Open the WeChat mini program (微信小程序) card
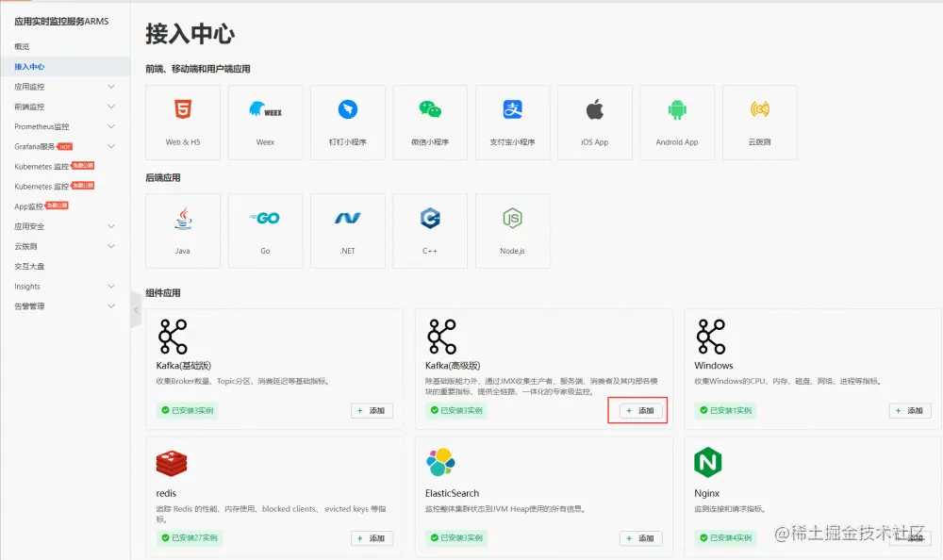This screenshot has width=943, height=560. [x=430, y=123]
